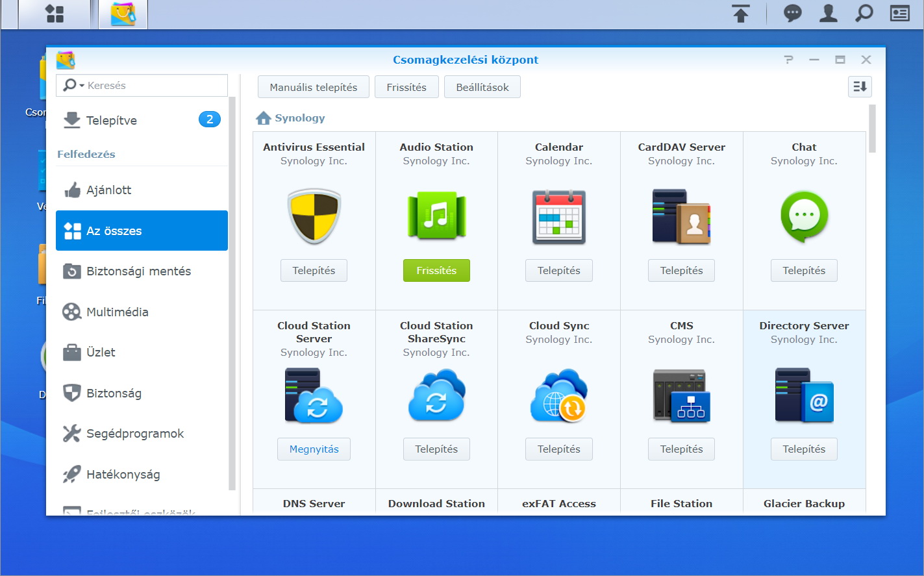Image resolution: width=924 pixels, height=576 pixels.
Task: Click the package list vertical scrollbar
Action: pyautogui.click(x=872, y=129)
